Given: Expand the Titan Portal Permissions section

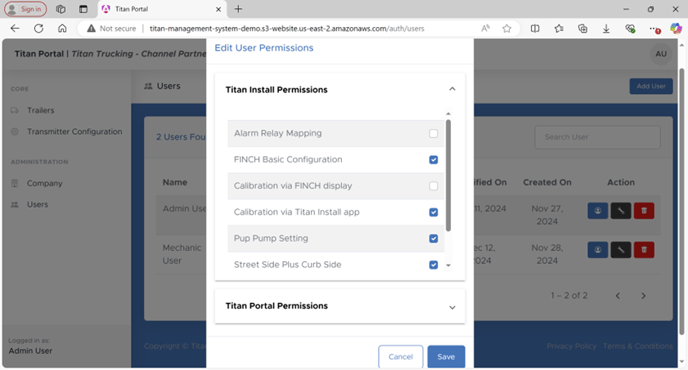Looking at the screenshot, I should (x=452, y=307).
